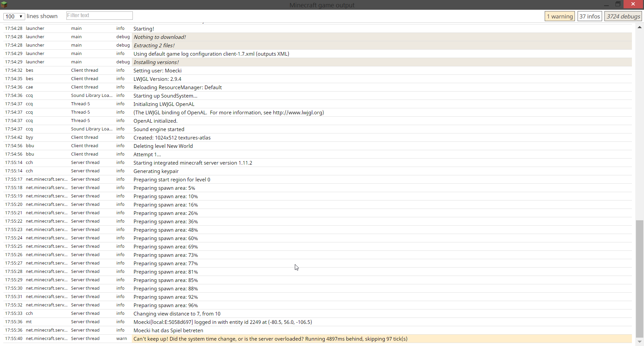
Task: Click 'Client thread' on the Attempt 1 row
Action: (85, 154)
